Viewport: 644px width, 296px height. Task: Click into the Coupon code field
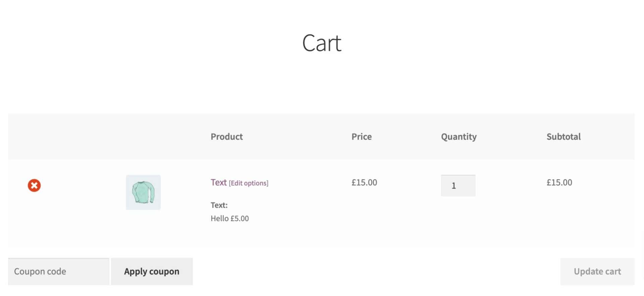(x=59, y=271)
